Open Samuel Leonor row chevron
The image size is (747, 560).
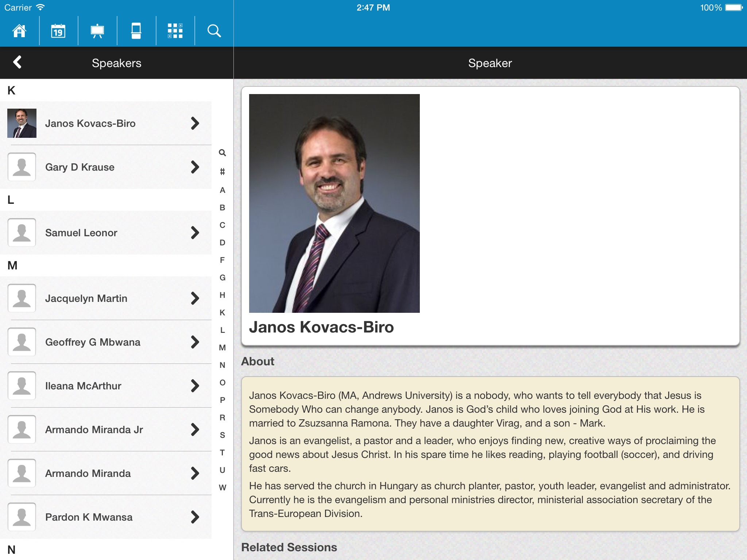pyautogui.click(x=195, y=233)
